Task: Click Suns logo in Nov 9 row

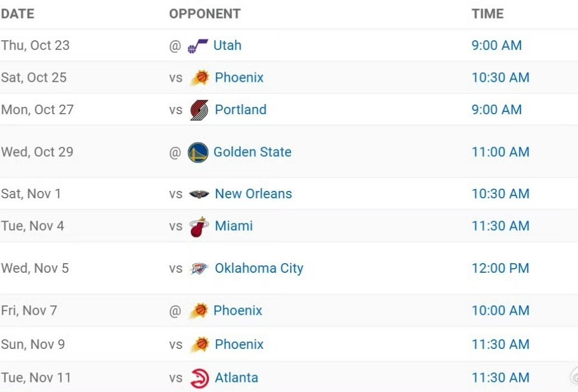Action: tap(199, 344)
